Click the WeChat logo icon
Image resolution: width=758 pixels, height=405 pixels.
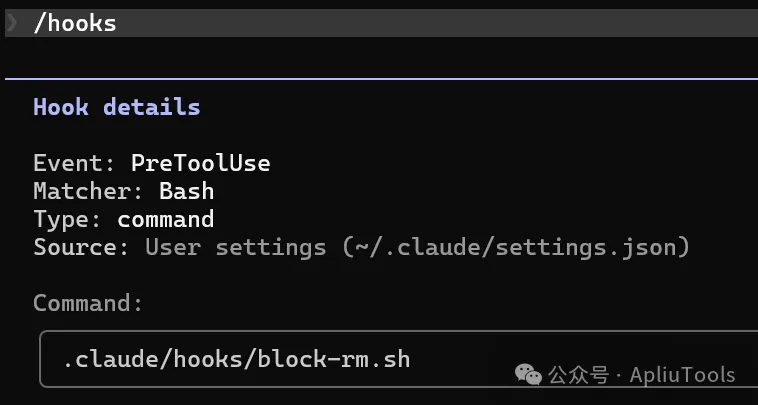point(530,374)
